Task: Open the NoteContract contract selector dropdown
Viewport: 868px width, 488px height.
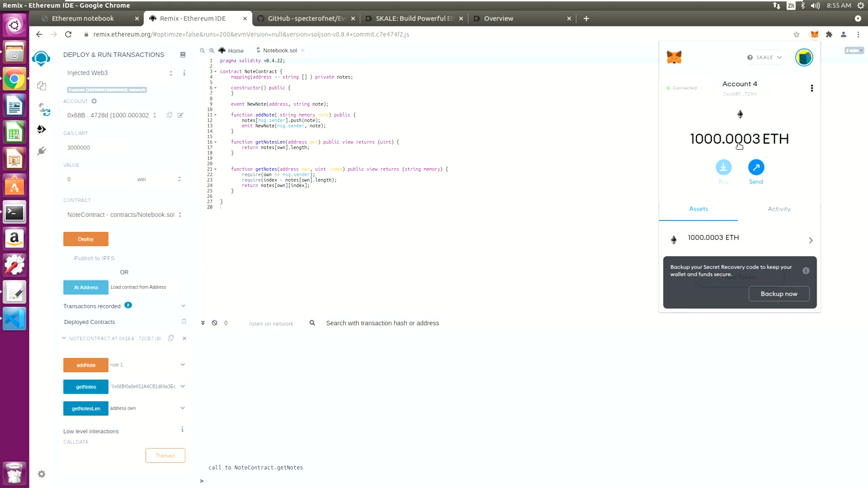Action: [x=124, y=215]
